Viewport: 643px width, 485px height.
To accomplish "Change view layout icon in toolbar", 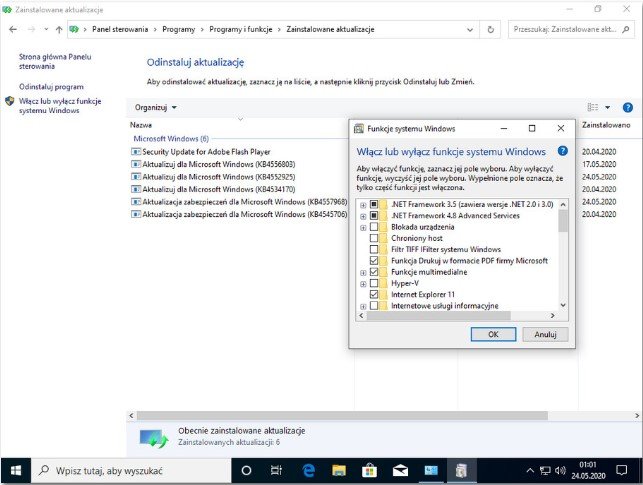I will point(593,107).
